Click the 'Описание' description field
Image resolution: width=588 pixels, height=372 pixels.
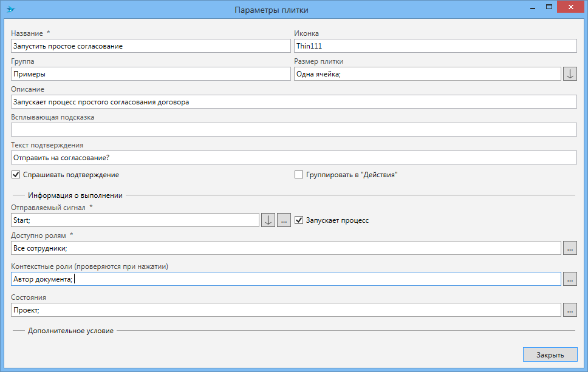(293, 102)
